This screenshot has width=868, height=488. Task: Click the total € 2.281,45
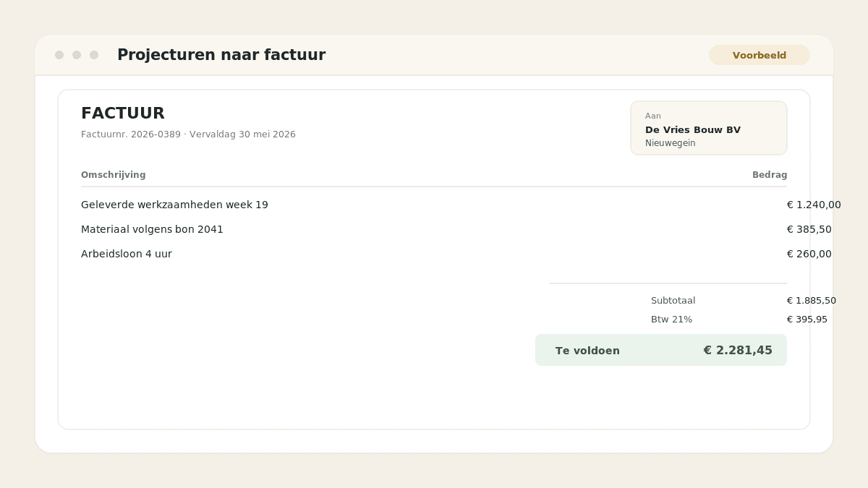click(x=738, y=351)
